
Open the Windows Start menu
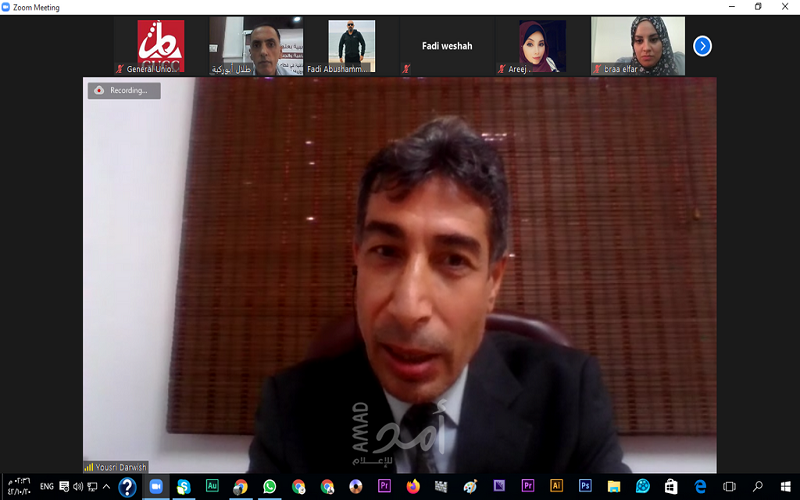point(786,487)
